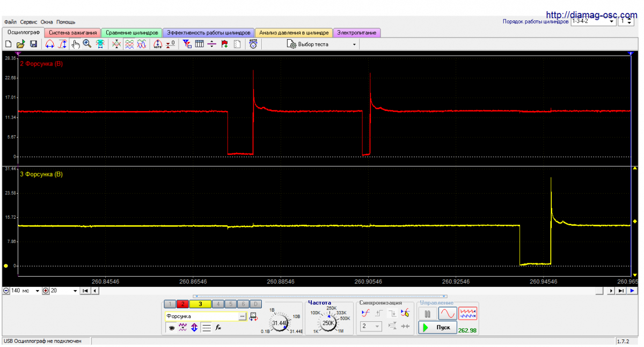Click the Save file floppy disk icon
This screenshot has height=347, width=644.
(x=33, y=45)
